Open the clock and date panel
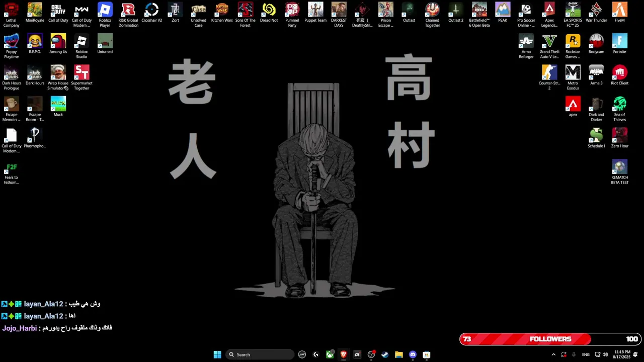644x362 pixels. click(622, 354)
